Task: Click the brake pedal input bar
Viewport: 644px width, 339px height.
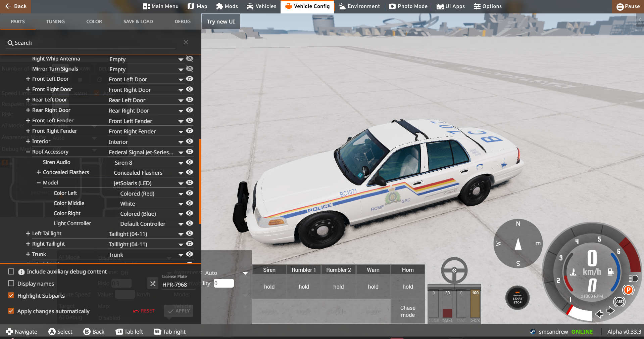Action: pyautogui.click(x=447, y=304)
